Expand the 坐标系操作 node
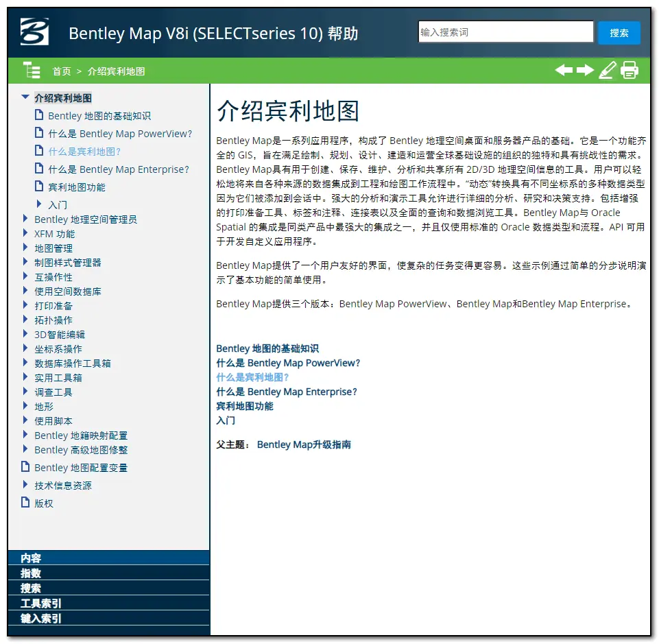Image resolution: width=659 pixels, height=644 pixels. (25, 348)
